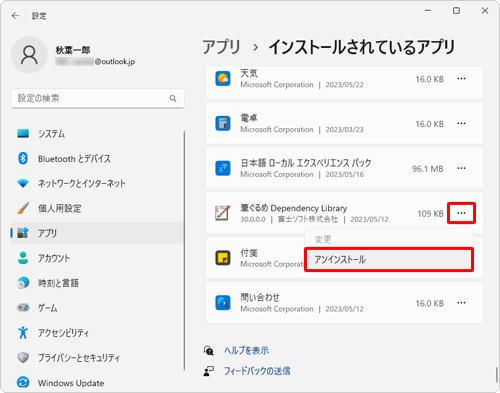
Task: Click the 秋葉一郎 account name
Action: pos(73,50)
